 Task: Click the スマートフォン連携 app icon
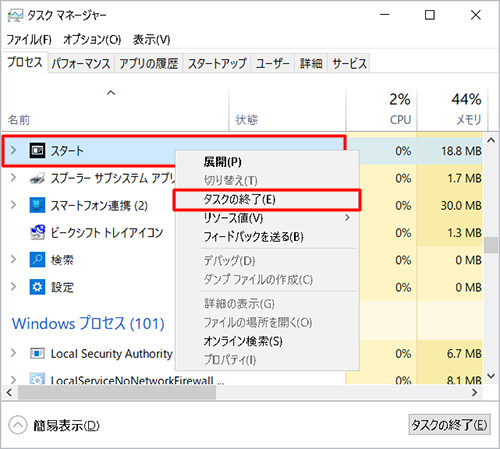37,205
